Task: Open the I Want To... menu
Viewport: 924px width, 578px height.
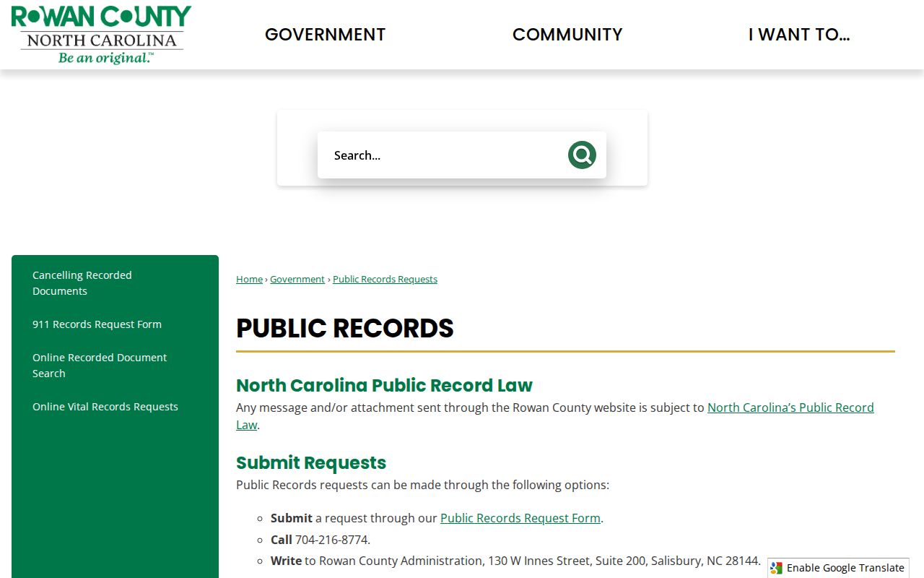Action: (x=799, y=35)
